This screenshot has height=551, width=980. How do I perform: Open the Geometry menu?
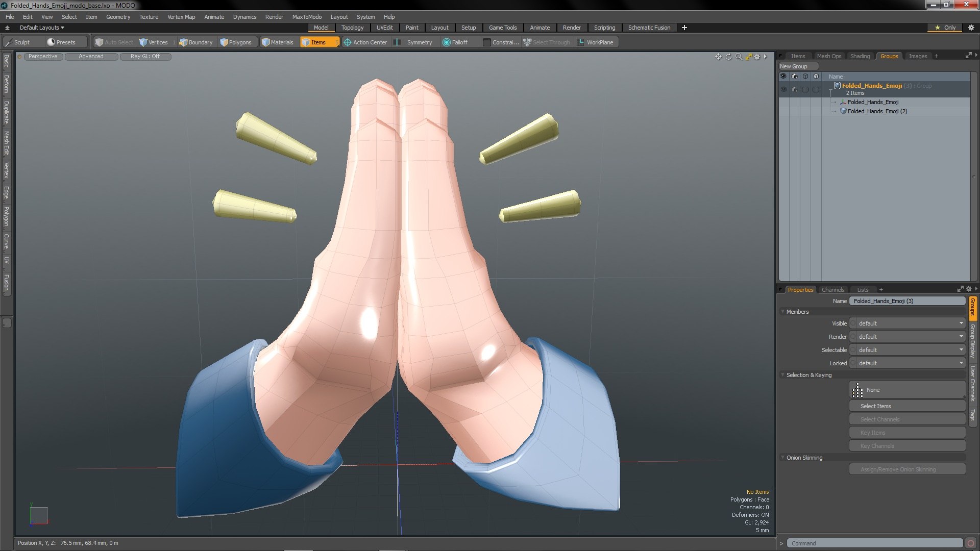pos(118,17)
